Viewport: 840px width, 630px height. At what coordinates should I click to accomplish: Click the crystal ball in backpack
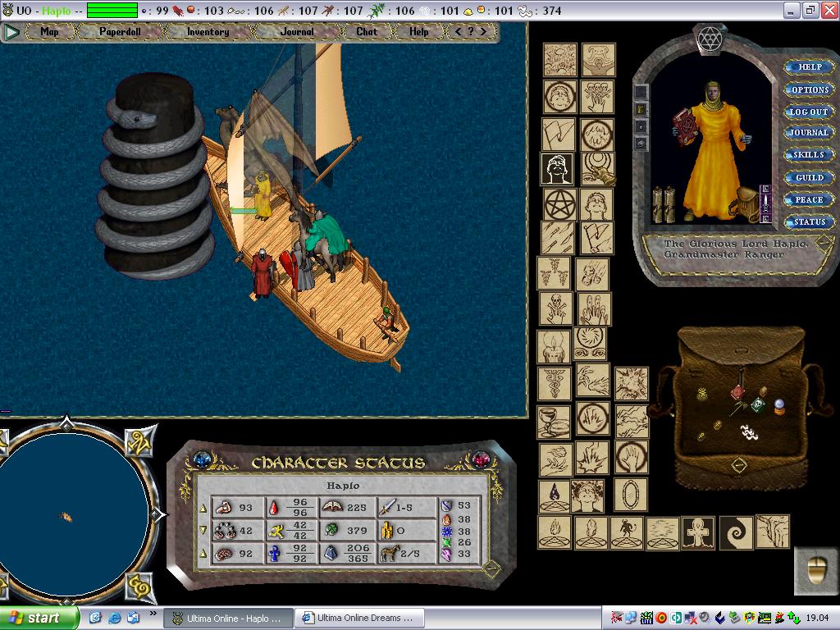779,407
